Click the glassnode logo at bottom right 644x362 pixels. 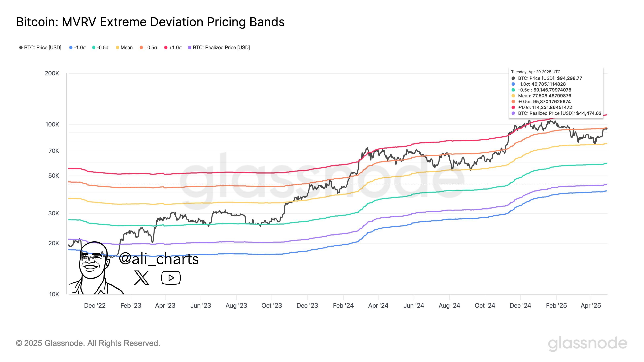click(587, 344)
